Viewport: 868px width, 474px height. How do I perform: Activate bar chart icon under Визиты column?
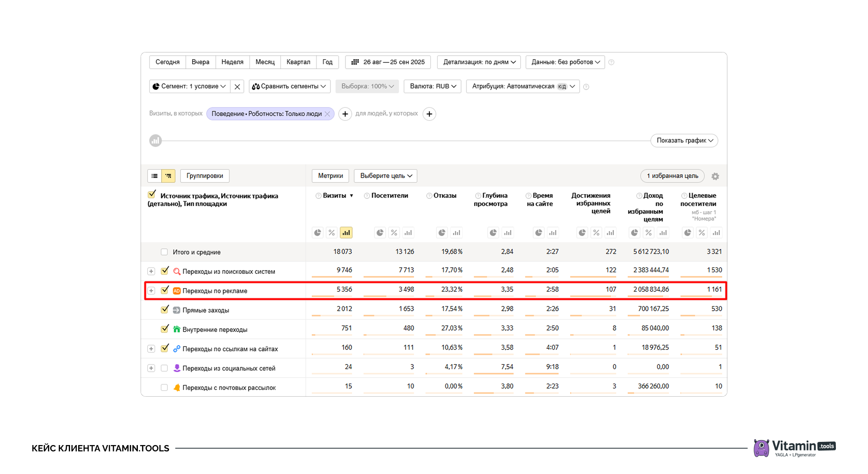click(x=346, y=232)
